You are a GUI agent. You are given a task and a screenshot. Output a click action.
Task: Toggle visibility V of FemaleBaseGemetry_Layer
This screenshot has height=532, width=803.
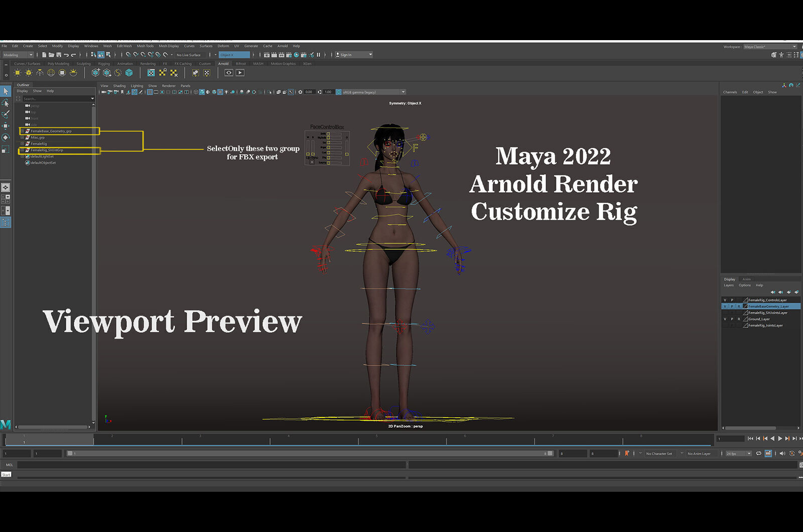pos(725,306)
